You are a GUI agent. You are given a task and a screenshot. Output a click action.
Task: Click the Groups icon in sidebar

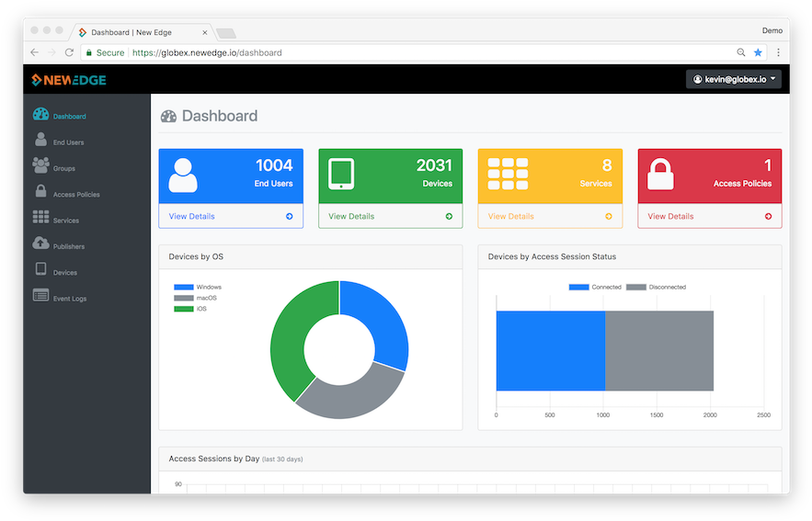(40, 165)
